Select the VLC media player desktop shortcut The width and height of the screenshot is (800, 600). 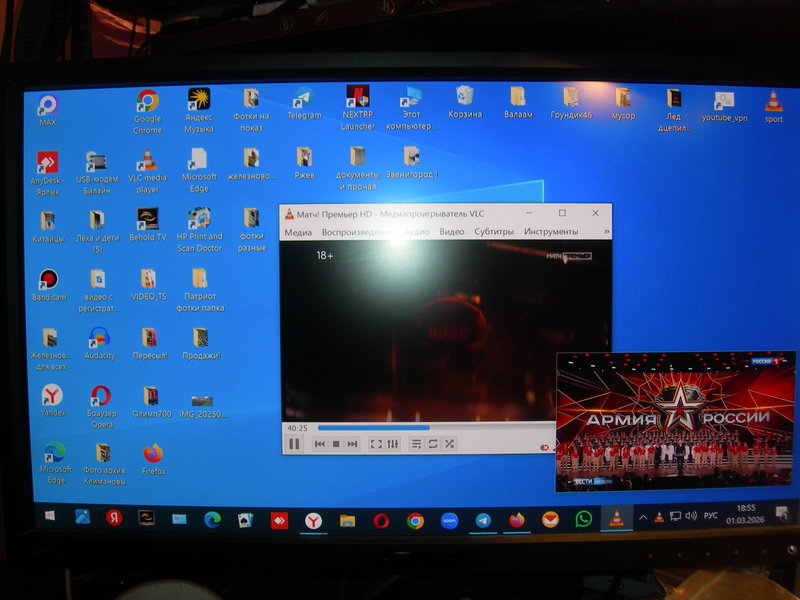[x=147, y=171]
